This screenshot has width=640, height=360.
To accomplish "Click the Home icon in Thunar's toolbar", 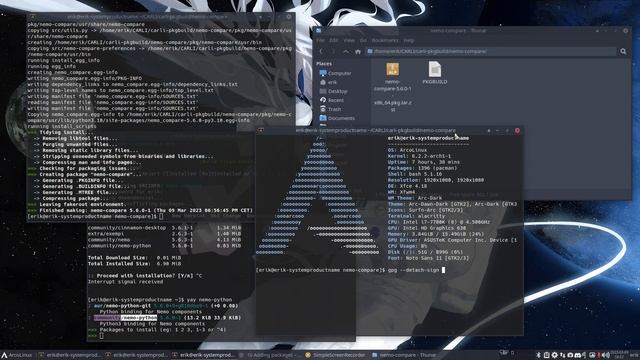I will pos(358,51).
